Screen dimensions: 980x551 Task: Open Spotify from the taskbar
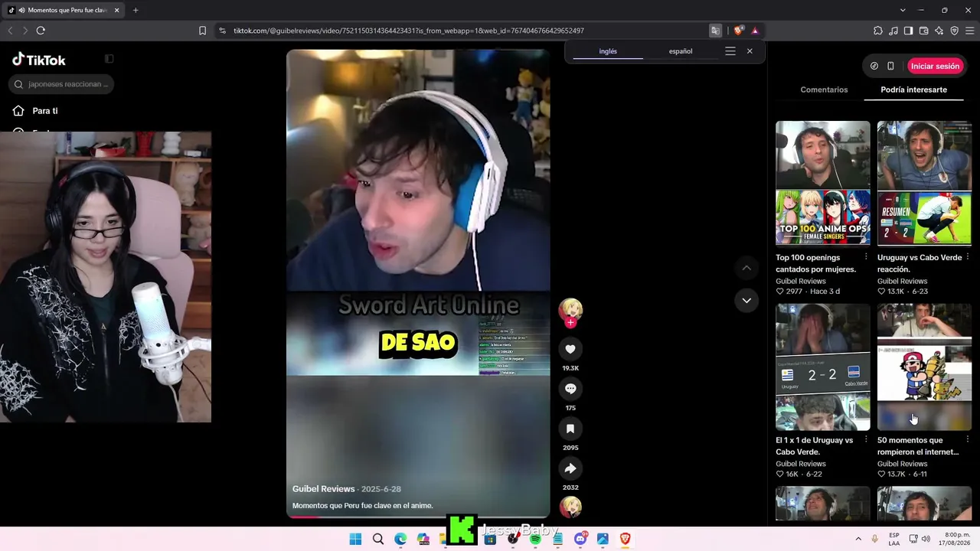pyautogui.click(x=535, y=540)
